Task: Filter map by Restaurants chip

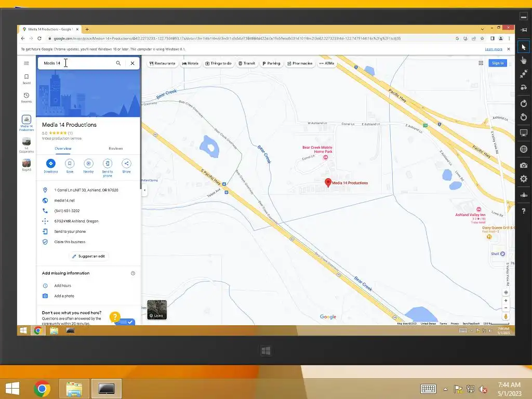Action: coord(163,63)
